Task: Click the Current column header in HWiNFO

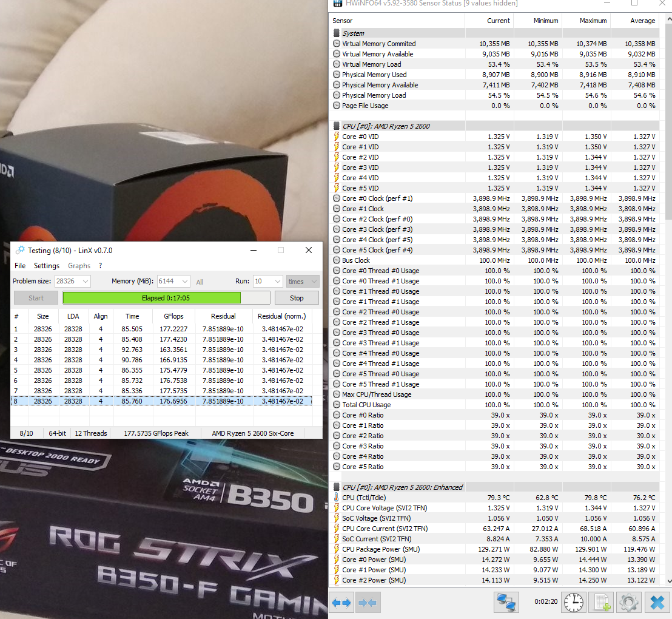Action: tap(489, 21)
